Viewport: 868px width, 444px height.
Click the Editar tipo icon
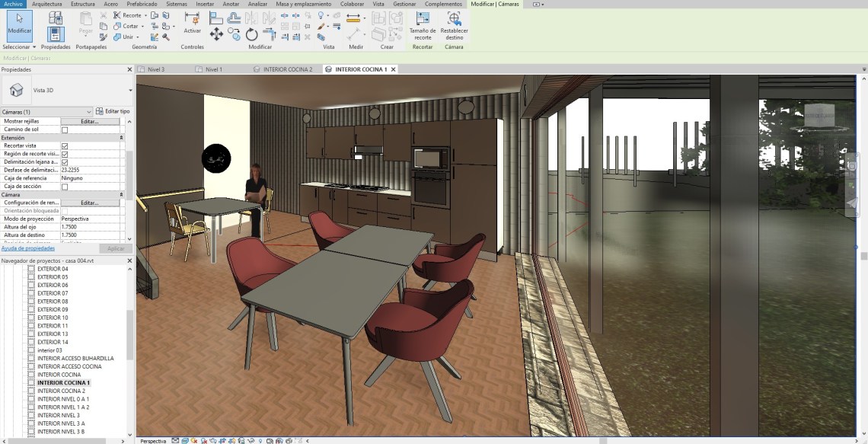pyautogui.click(x=112, y=111)
